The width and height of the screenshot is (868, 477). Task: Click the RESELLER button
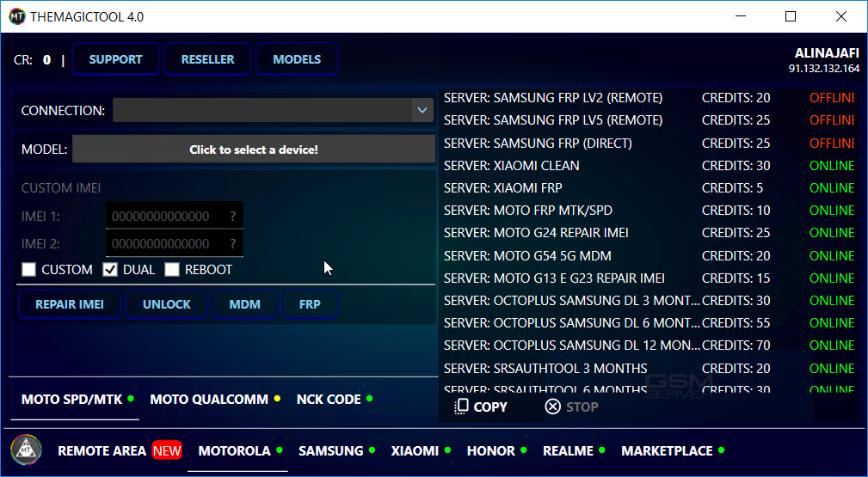pos(207,59)
